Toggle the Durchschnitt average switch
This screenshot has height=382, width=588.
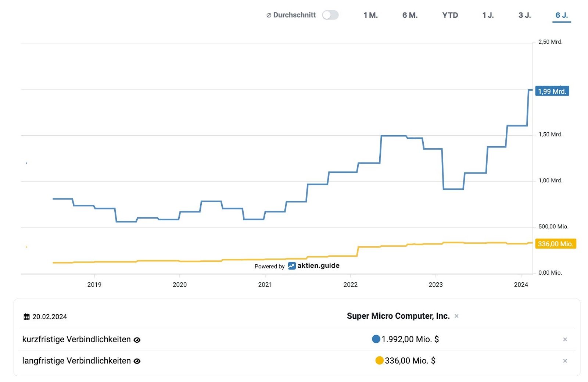pyautogui.click(x=330, y=15)
